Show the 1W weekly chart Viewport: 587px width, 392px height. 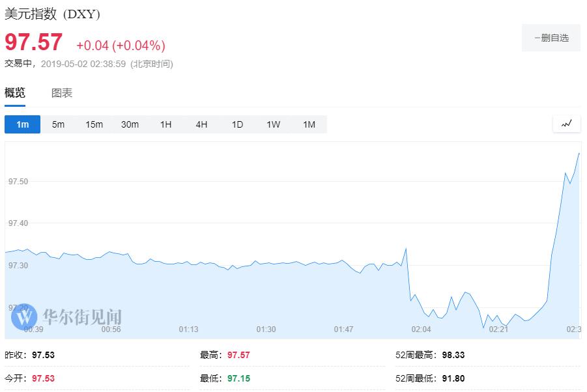[x=274, y=124]
